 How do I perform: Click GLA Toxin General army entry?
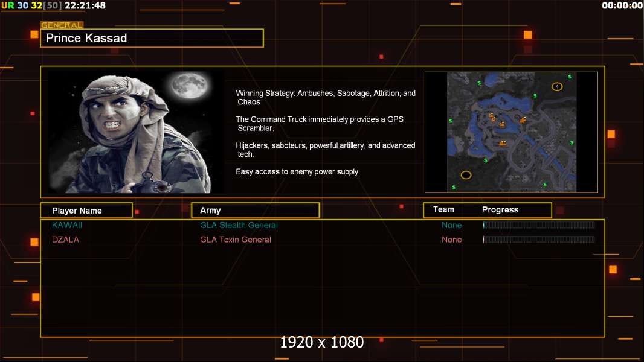[x=236, y=240]
